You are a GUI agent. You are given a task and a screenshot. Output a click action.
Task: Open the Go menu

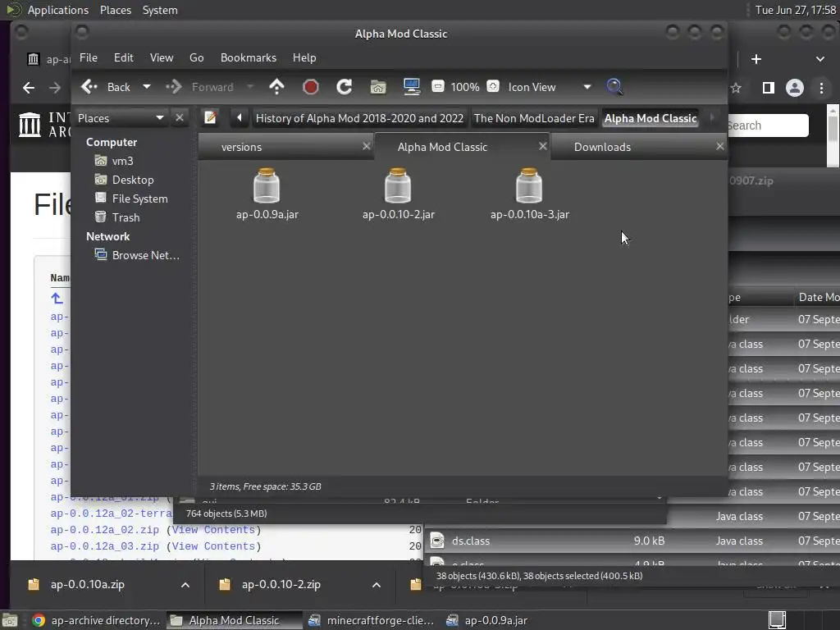[x=196, y=58]
